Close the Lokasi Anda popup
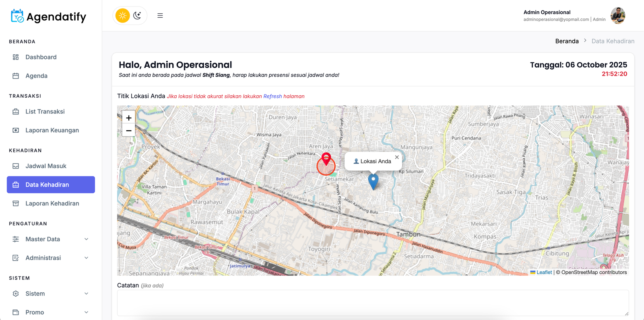644x320 pixels. (397, 157)
